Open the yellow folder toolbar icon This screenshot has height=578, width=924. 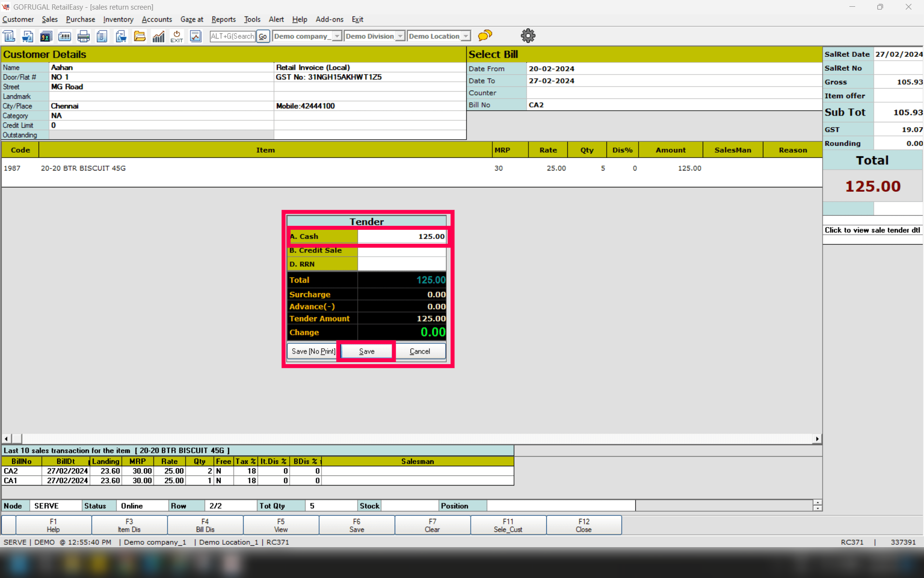point(140,36)
